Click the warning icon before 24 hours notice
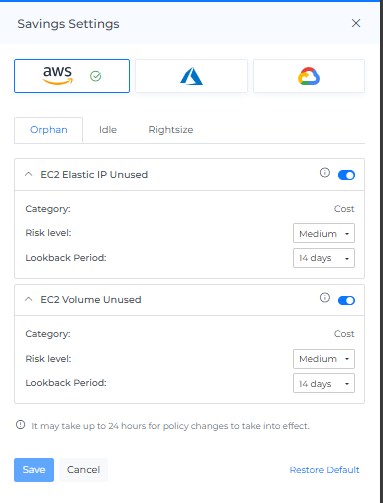The image size is (383, 503). pyautogui.click(x=21, y=425)
